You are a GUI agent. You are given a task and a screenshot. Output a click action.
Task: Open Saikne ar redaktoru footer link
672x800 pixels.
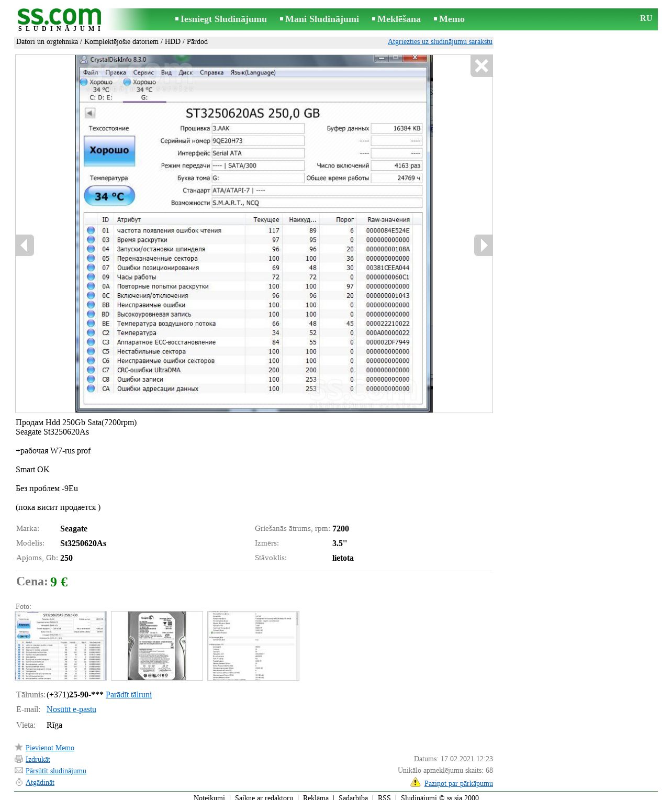coord(264,797)
